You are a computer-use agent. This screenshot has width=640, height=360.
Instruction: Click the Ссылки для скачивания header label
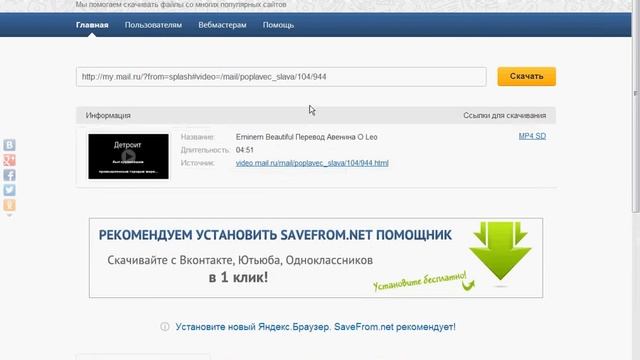504,116
